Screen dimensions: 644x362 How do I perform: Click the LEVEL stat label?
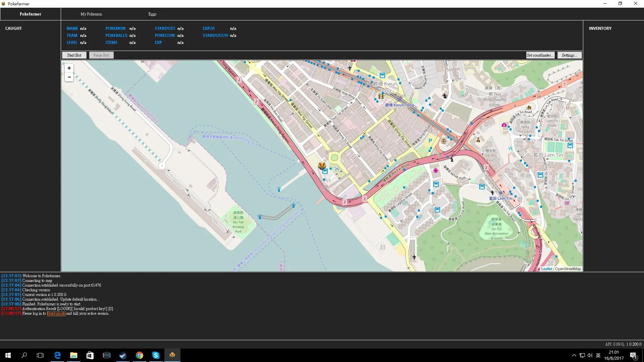pyautogui.click(x=72, y=43)
